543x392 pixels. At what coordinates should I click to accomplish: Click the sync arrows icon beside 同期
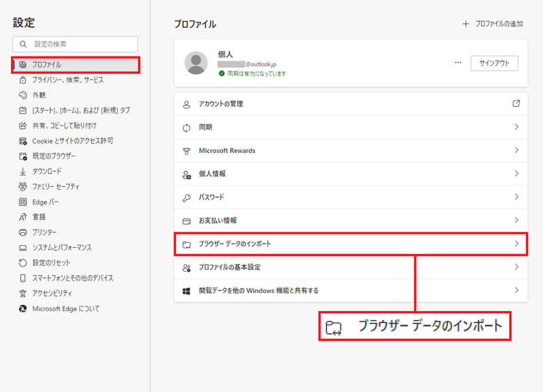[186, 128]
